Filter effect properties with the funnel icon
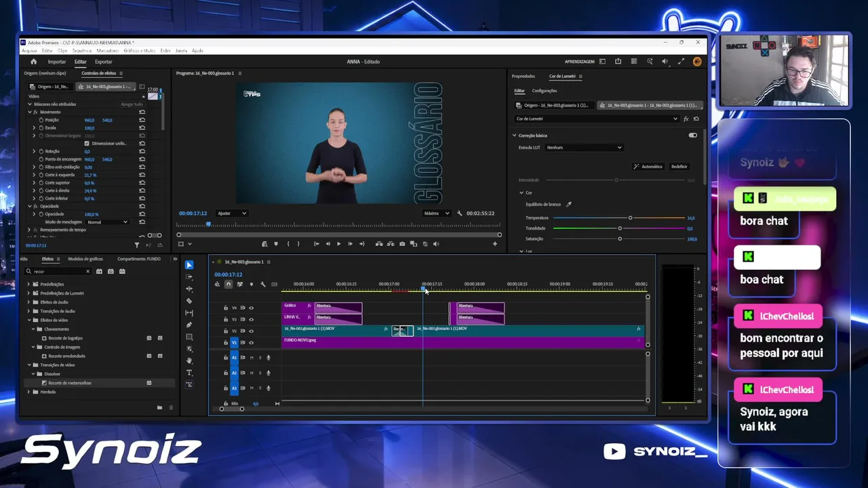Screen dimensions: 868x488 tap(136, 245)
